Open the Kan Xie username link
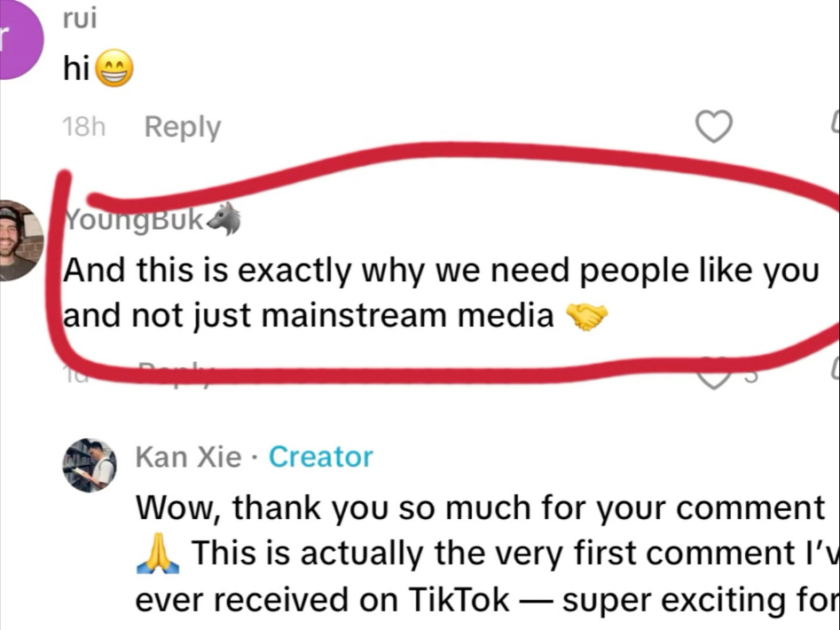 click(187, 457)
